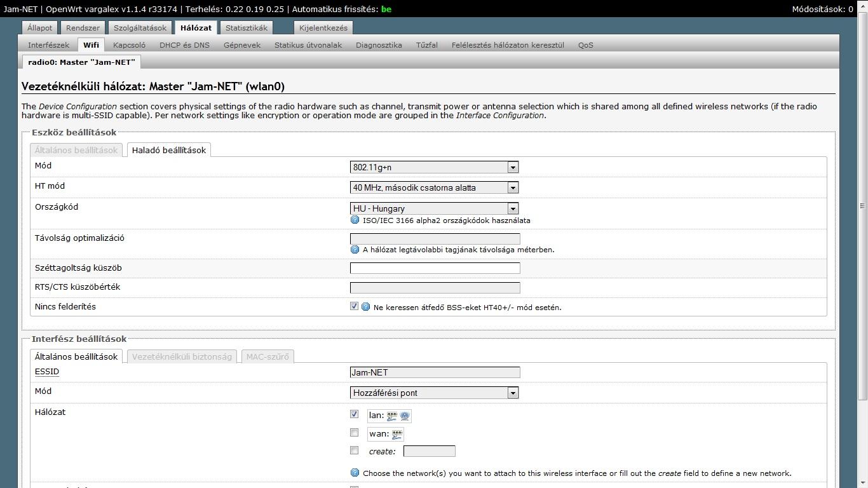Click the scrollbar's up arrow
The image size is (868, 488).
click(x=862, y=5)
